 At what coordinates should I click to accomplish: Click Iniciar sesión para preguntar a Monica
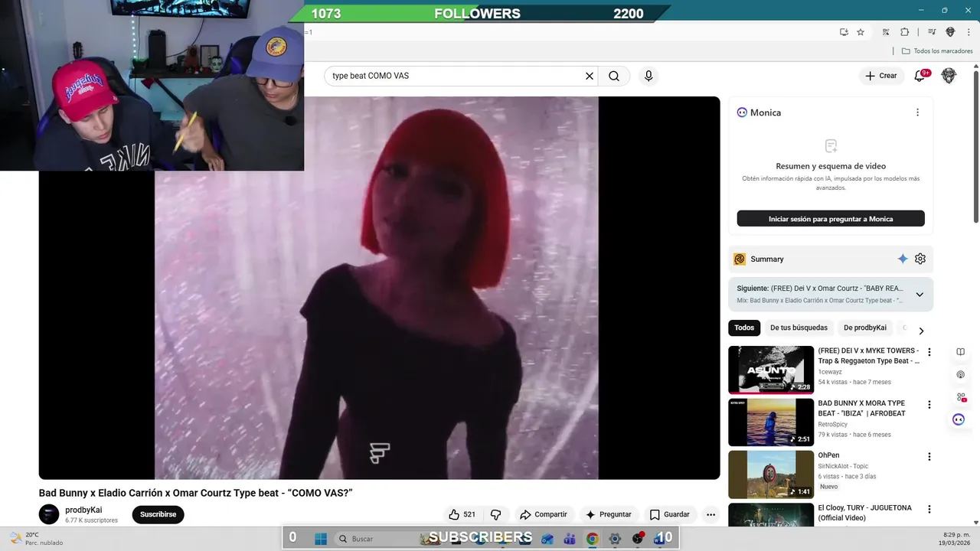[x=831, y=219]
